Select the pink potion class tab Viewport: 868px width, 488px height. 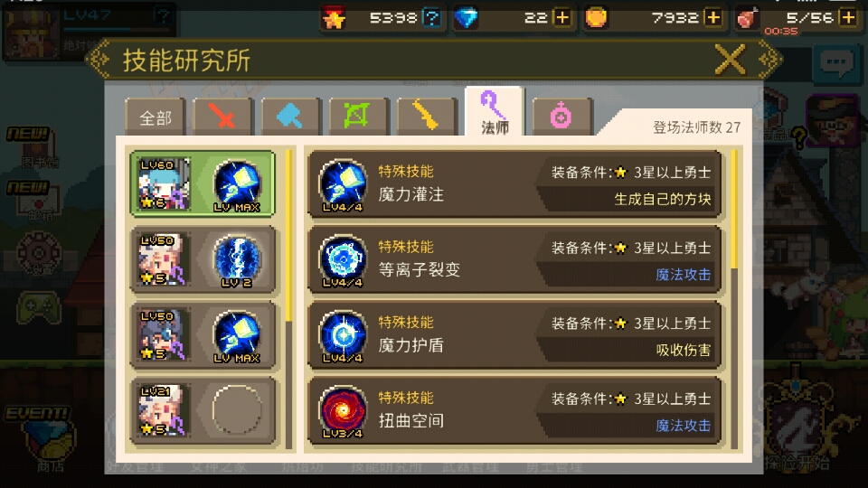click(x=561, y=117)
